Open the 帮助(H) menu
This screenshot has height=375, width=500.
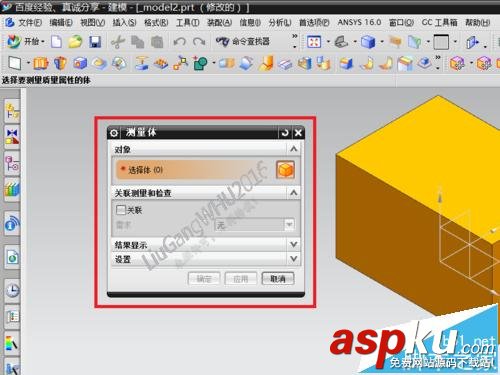point(477,22)
